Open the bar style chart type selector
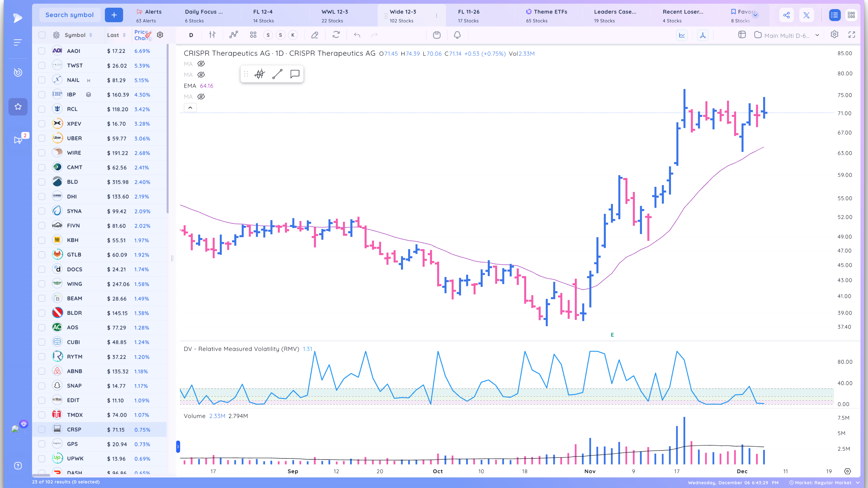 pos(212,35)
